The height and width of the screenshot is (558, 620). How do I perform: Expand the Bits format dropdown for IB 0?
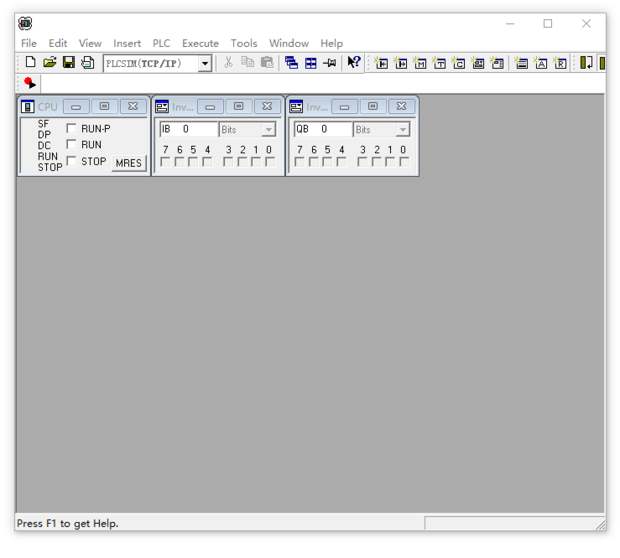tap(268, 130)
